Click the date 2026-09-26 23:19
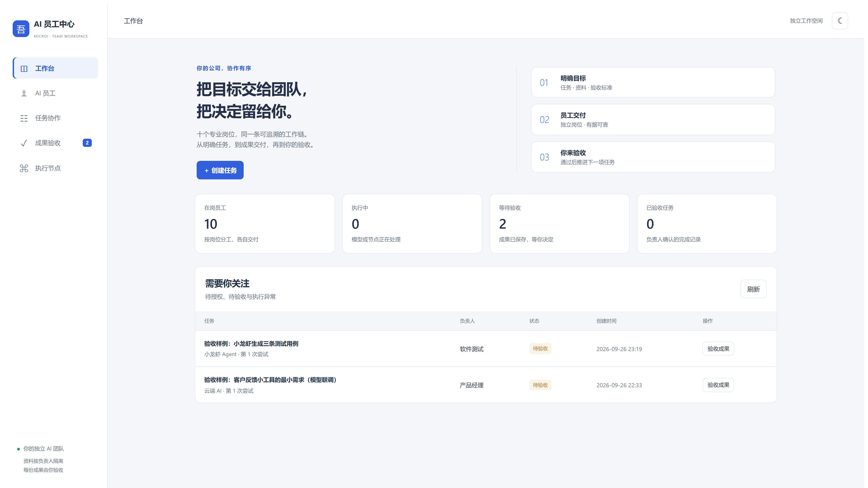Viewport: 868px width, 488px height. (x=619, y=349)
